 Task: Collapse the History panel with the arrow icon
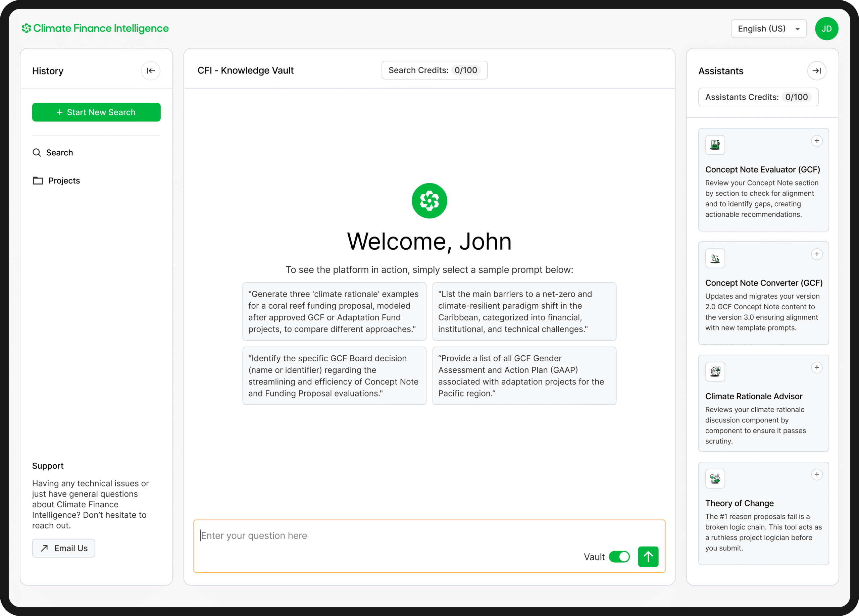[x=151, y=71]
